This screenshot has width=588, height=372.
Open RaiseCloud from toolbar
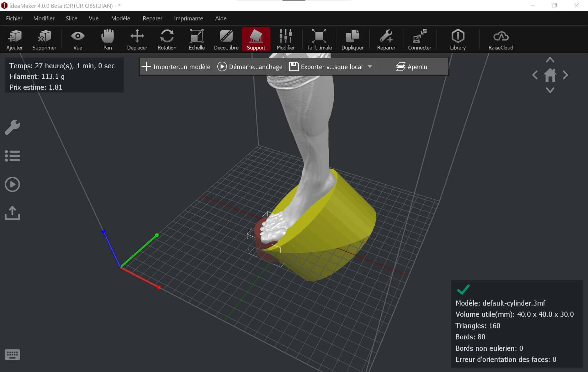501,39
